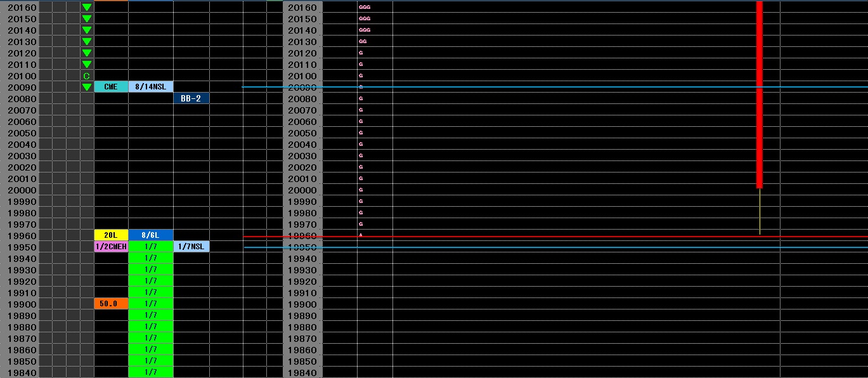868x378 pixels.
Task: Click the green 1/7 cell at 19920
Action: [x=150, y=281]
